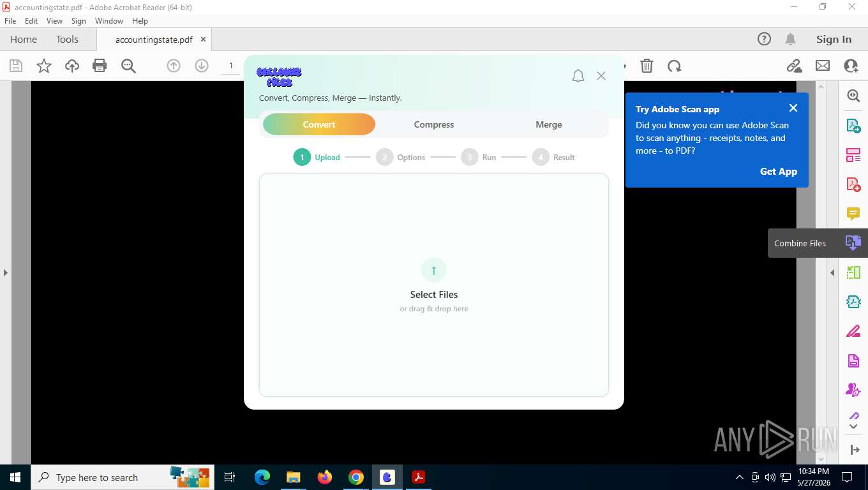Image resolution: width=868 pixels, height=490 pixels.
Task: Open the Export PDF tool icon
Action: [853, 125]
